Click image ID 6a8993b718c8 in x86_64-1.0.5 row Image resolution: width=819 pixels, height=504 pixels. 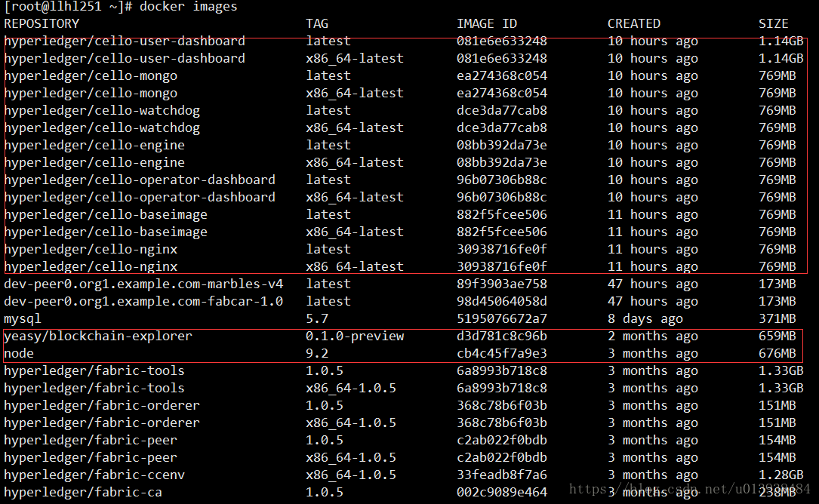click(x=502, y=388)
